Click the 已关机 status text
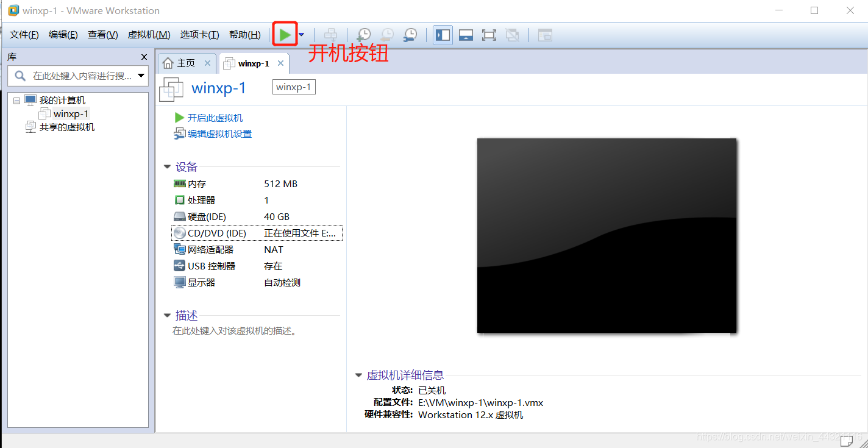 [x=432, y=390]
